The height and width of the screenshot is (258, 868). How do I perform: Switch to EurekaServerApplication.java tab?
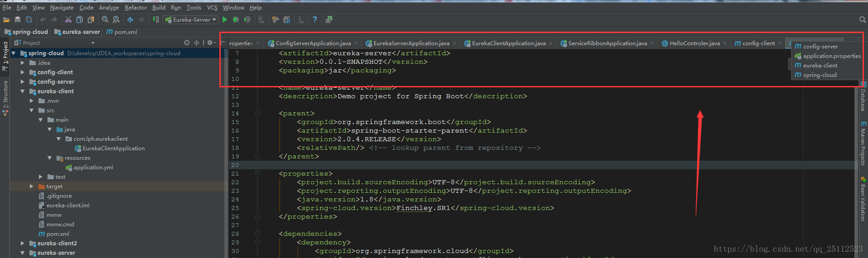click(411, 43)
